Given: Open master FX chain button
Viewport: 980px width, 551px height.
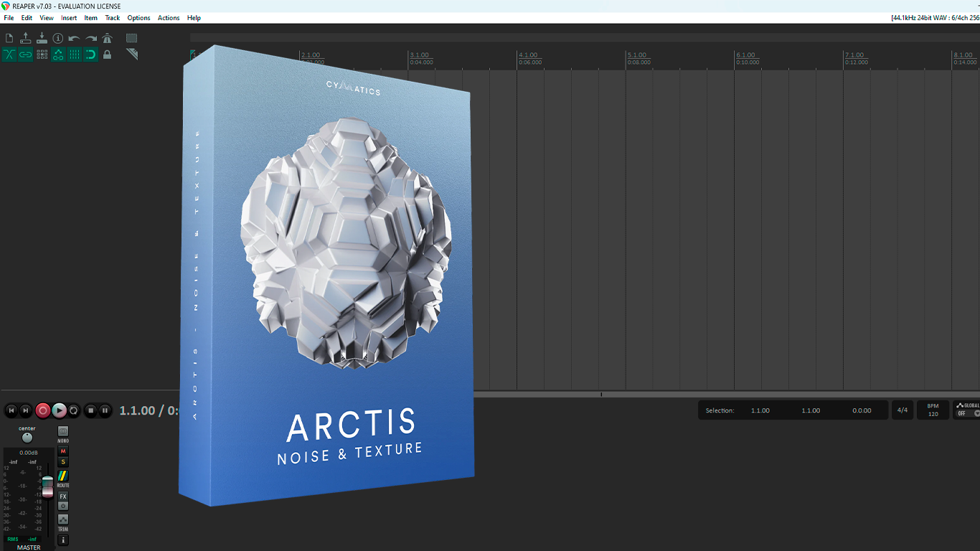Looking at the screenshot, I should pos(63,496).
